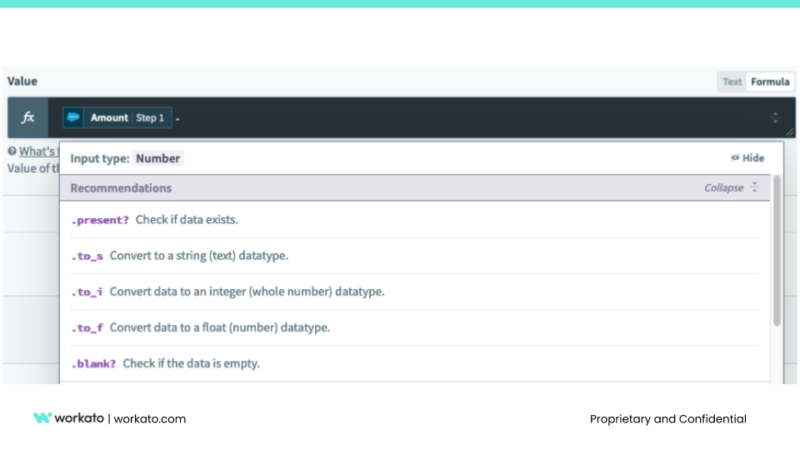Pick the .blank? check empty suggestion
This screenshot has width=800, height=450.
click(93, 363)
